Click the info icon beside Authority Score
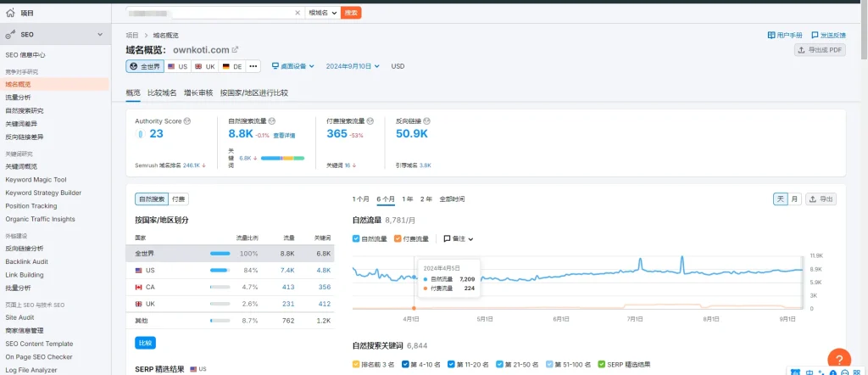 click(187, 120)
